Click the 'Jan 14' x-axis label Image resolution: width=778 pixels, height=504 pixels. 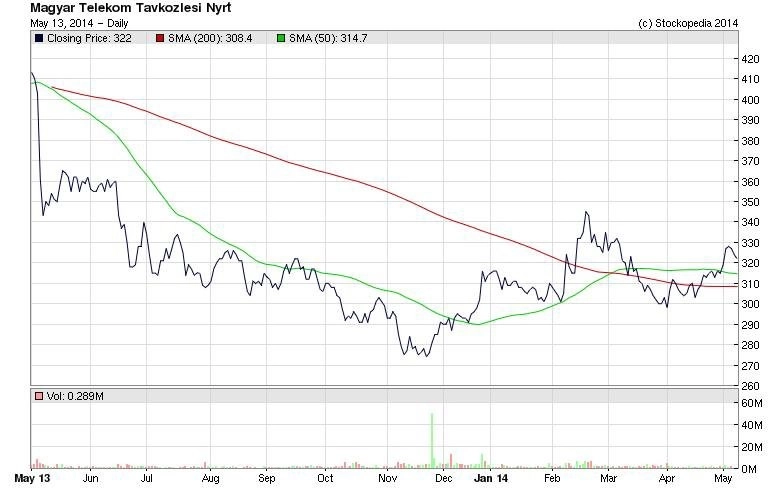491,478
